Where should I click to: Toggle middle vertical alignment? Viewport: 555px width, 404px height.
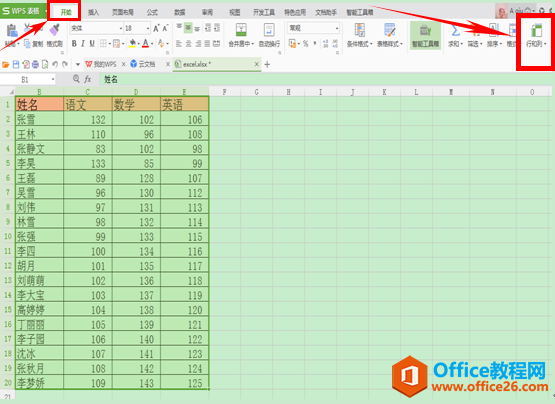(x=188, y=28)
